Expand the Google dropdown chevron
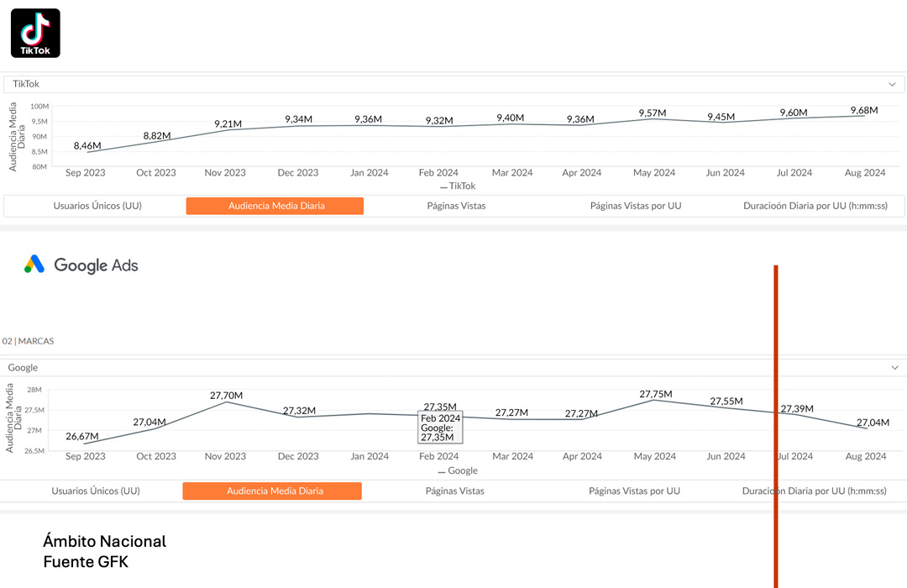907x588 pixels. click(x=894, y=368)
